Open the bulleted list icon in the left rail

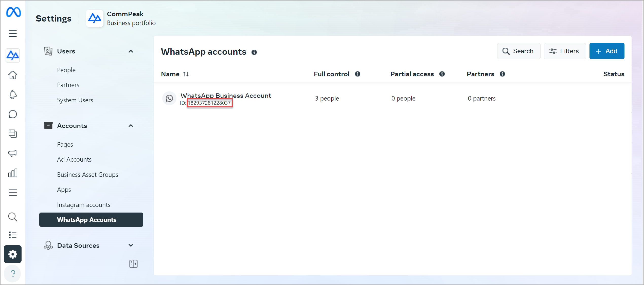coord(13,235)
